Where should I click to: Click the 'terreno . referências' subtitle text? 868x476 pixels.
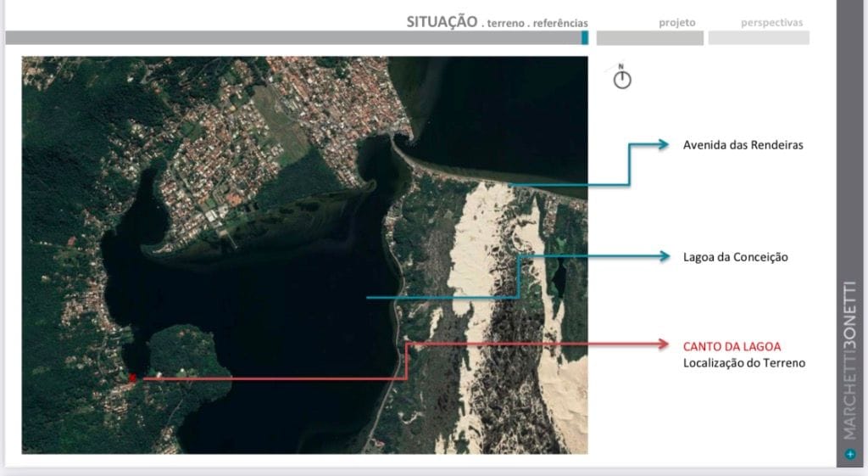click(x=537, y=23)
